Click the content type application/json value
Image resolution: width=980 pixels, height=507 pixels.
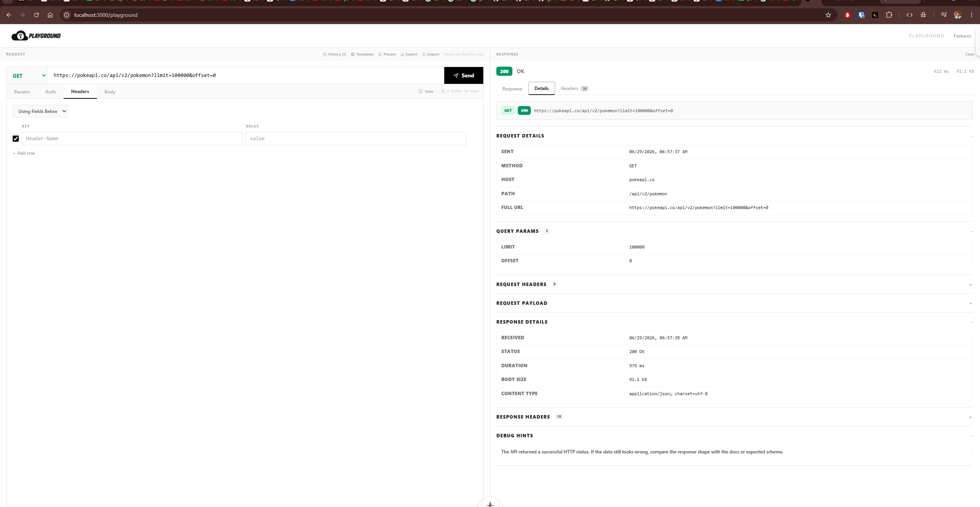pyautogui.click(x=668, y=394)
